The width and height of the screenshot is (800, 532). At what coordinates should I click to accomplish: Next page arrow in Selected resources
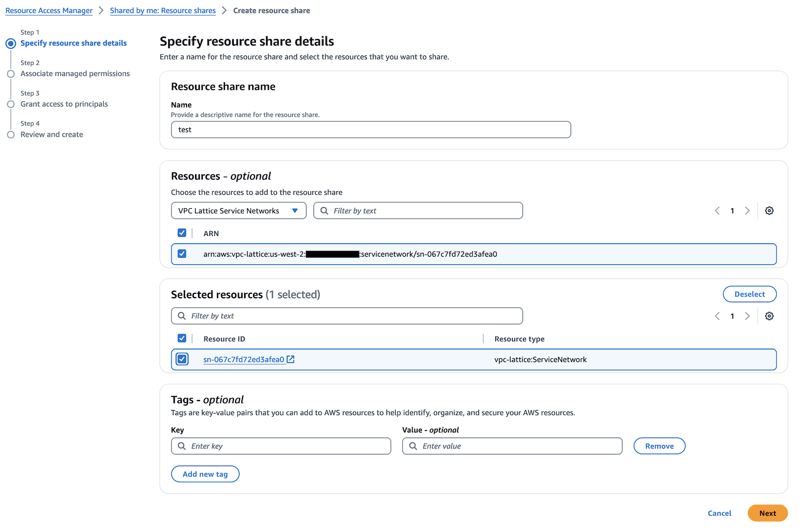pos(747,316)
